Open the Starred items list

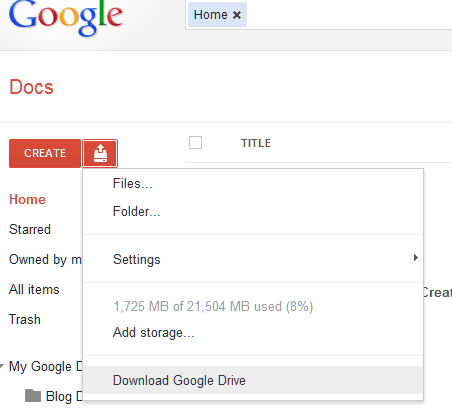pyautogui.click(x=30, y=229)
